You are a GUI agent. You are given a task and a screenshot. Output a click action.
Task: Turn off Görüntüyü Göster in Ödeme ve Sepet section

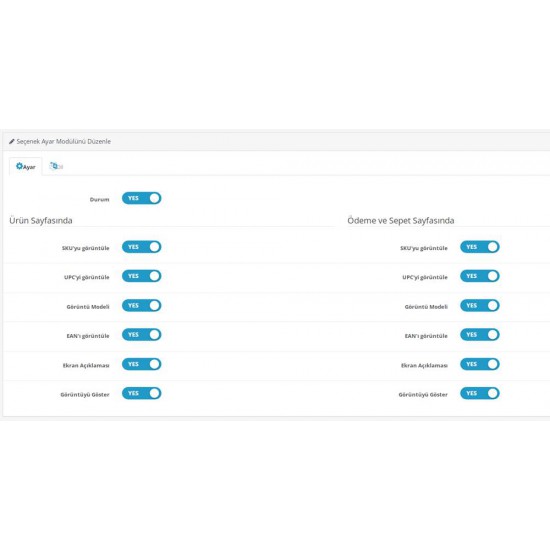point(479,393)
